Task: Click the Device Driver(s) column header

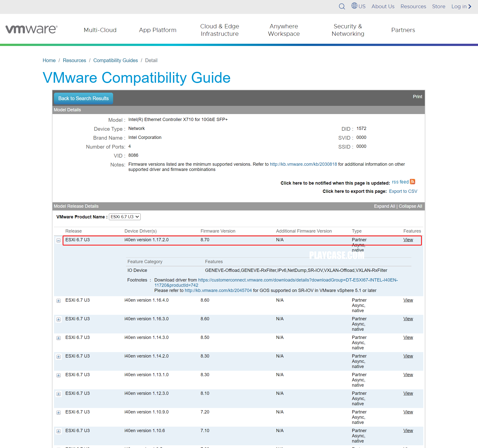Action: [x=140, y=231]
